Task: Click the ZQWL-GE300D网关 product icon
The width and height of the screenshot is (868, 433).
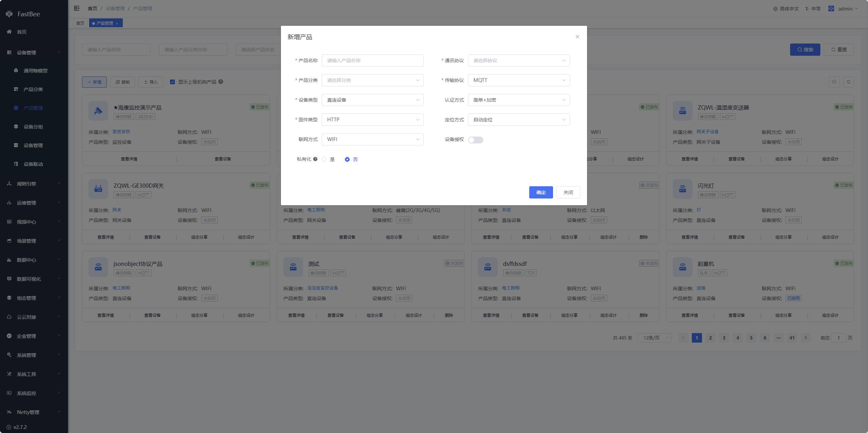Action: coord(98,189)
